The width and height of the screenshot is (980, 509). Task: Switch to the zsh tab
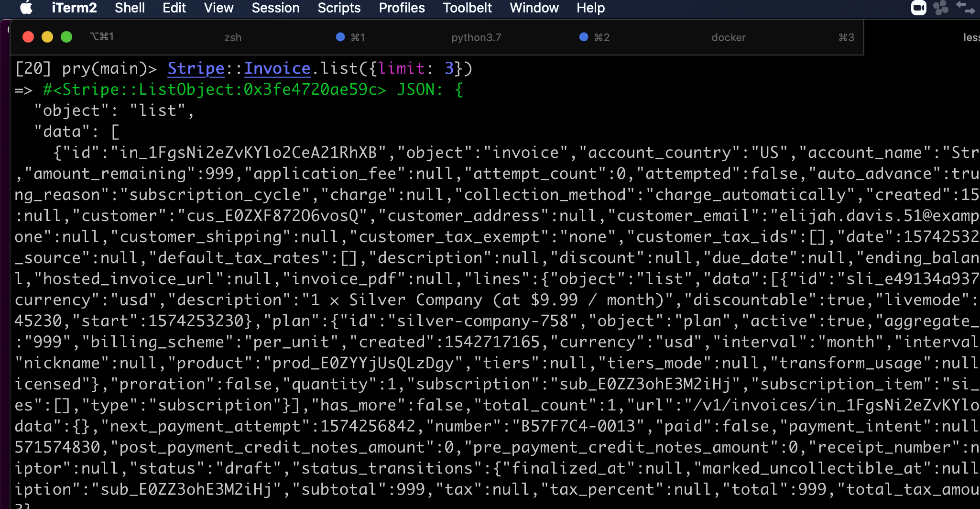click(x=233, y=37)
